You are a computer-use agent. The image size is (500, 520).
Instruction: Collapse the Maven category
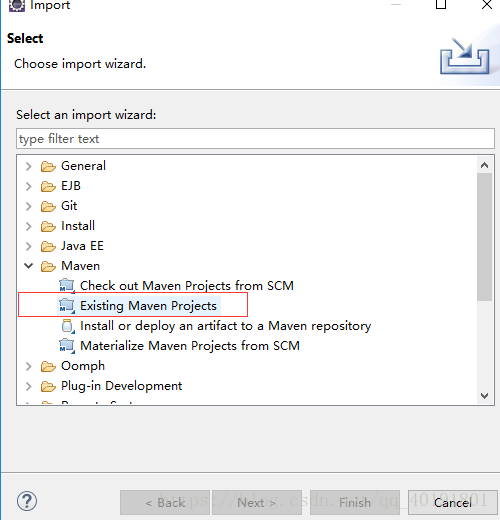(x=29, y=266)
